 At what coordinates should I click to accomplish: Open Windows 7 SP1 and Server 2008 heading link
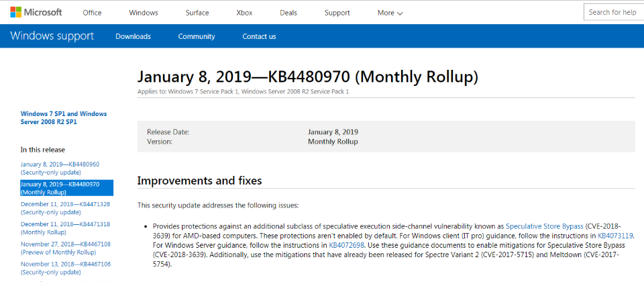click(x=64, y=118)
